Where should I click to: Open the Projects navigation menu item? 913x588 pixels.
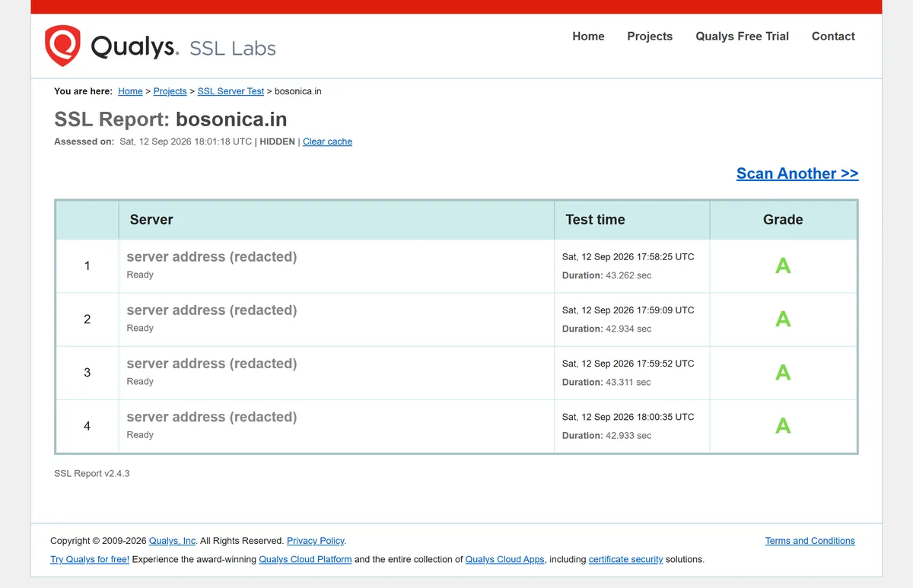[x=650, y=37]
